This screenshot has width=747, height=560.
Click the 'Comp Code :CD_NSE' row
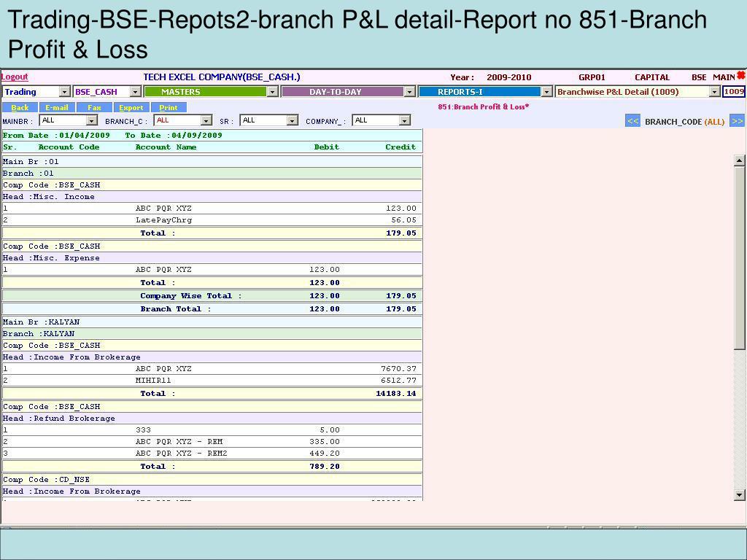pos(212,480)
